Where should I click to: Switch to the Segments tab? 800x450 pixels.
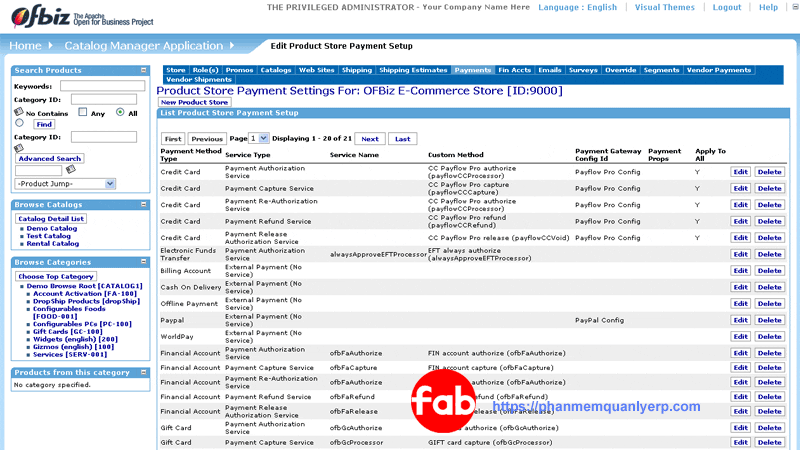click(661, 70)
